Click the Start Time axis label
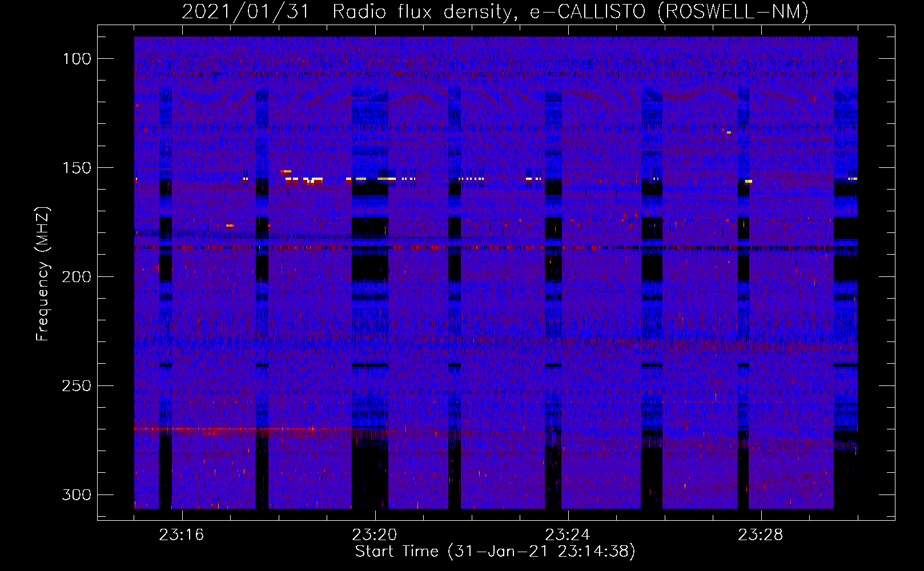This screenshot has width=924, height=571. pyautogui.click(x=495, y=552)
